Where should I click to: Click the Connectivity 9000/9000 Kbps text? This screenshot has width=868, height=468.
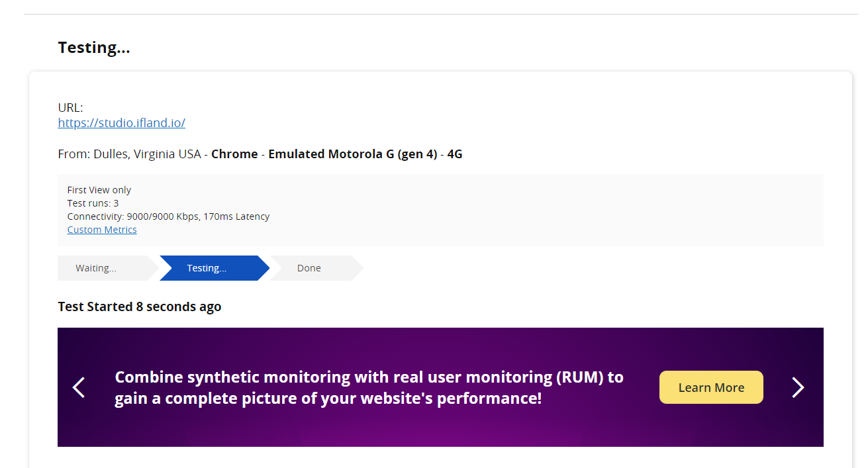point(169,216)
